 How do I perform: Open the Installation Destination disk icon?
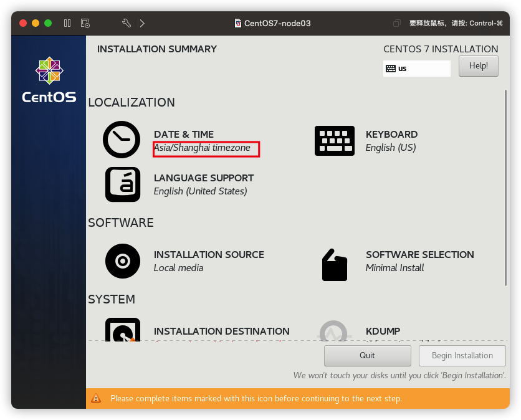123,330
